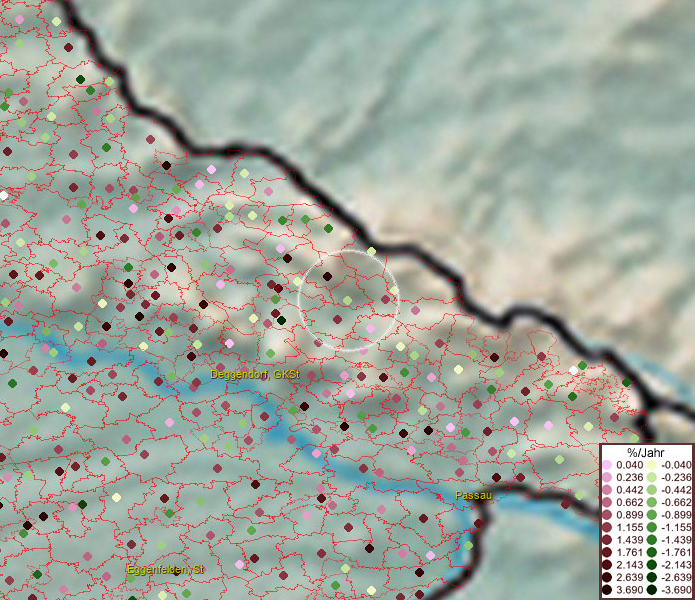Click the legend value text 2.143
The height and width of the screenshot is (600, 695).
tap(630, 565)
